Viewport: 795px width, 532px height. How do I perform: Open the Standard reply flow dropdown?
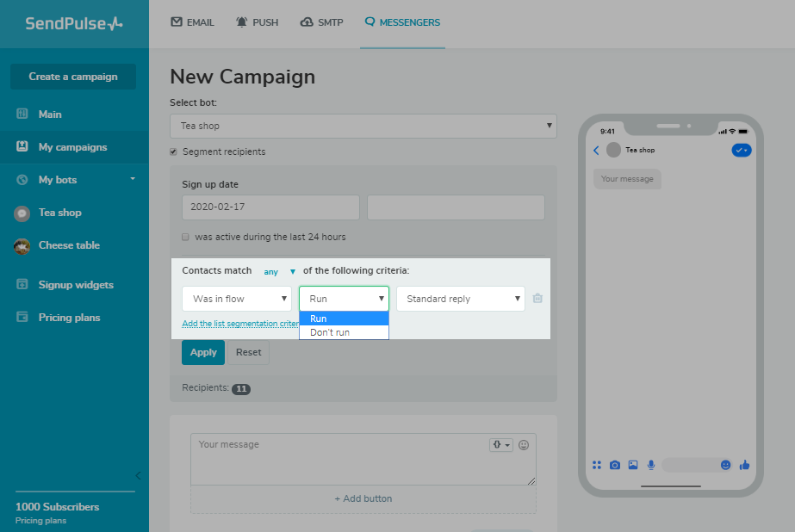click(x=460, y=299)
